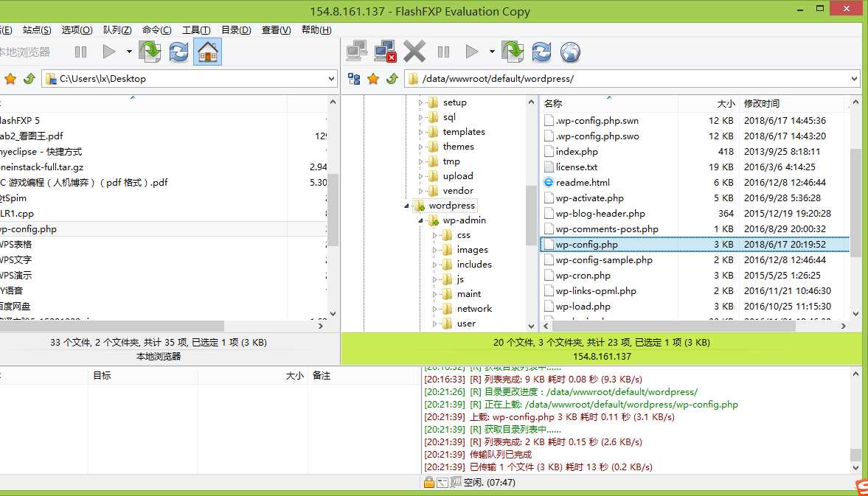Open the 工具(T) menu
This screenshot has width=868, height=496.
196,30
